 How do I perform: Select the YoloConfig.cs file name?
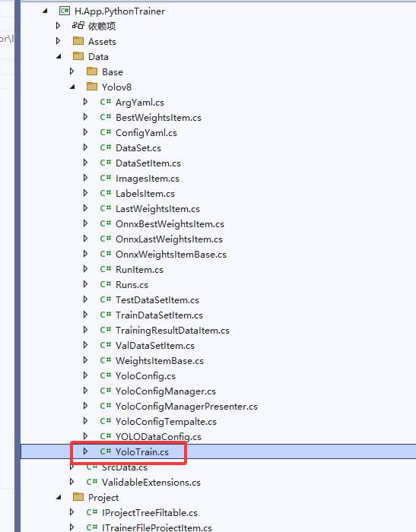[146, 376]
